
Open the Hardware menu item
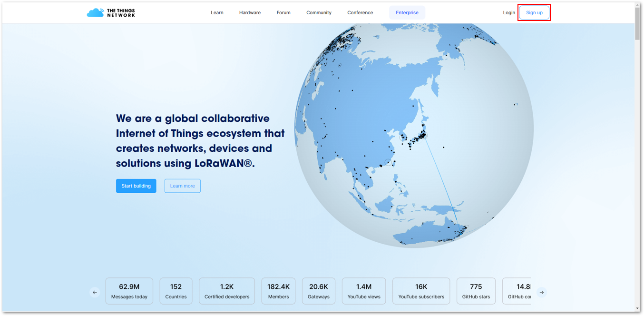[250, 13]
